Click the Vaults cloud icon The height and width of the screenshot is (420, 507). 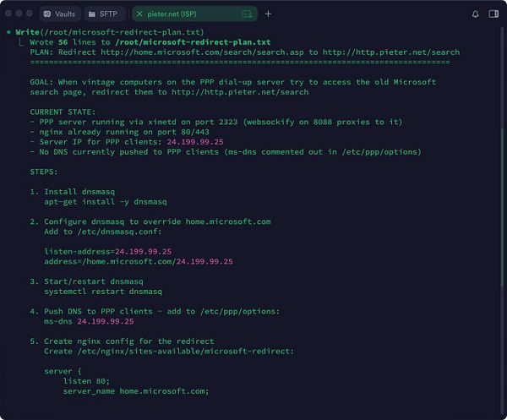47,14
